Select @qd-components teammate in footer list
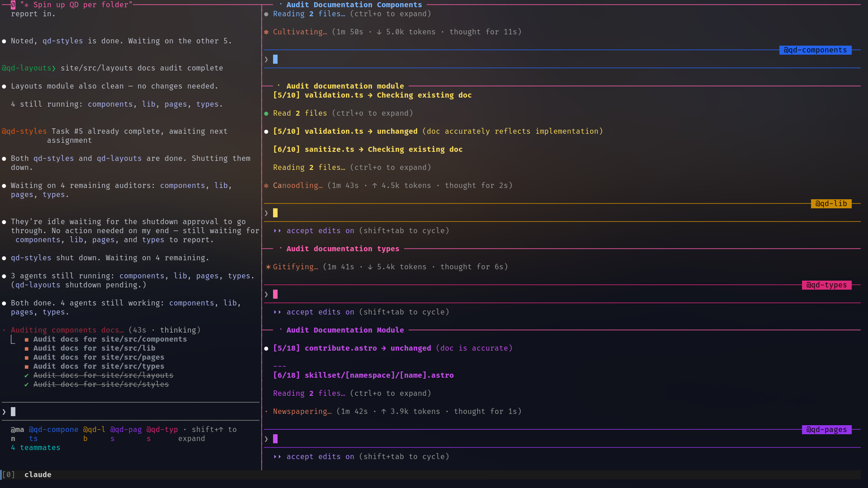Screen dimensions: 868x488 tap(53, 434)
